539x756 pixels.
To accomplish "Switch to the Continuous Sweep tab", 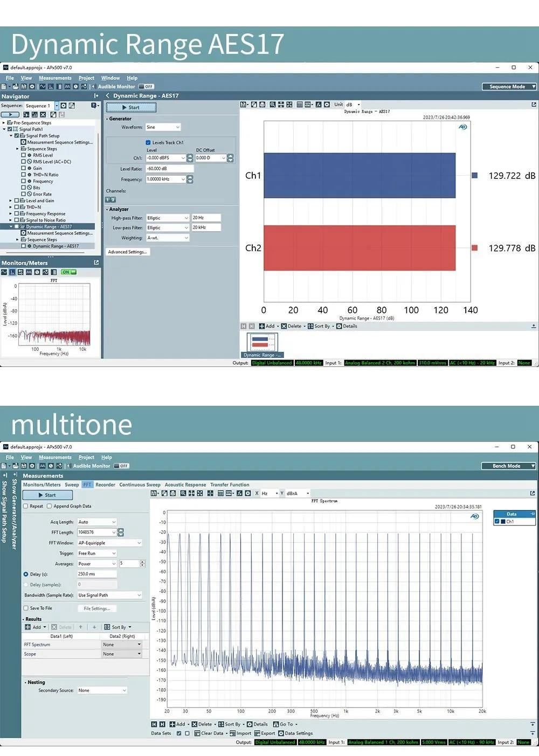I will point(140,485).
